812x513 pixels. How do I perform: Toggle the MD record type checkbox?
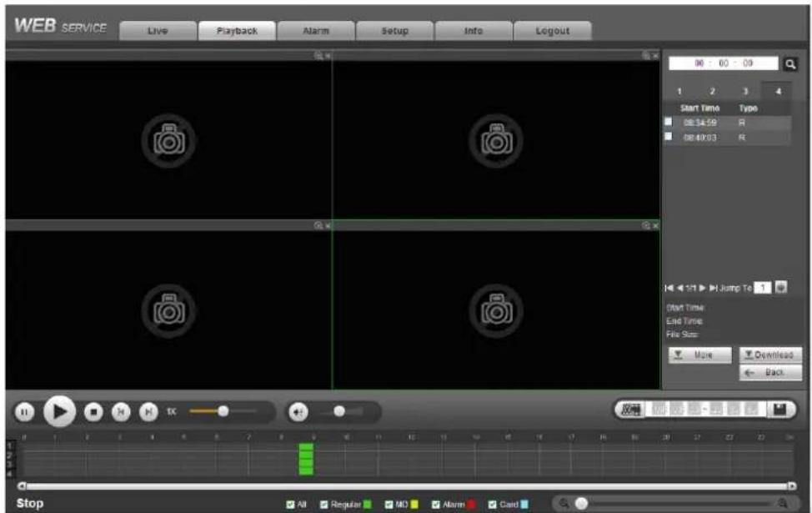pyautogui.click(x=389, y=504)
